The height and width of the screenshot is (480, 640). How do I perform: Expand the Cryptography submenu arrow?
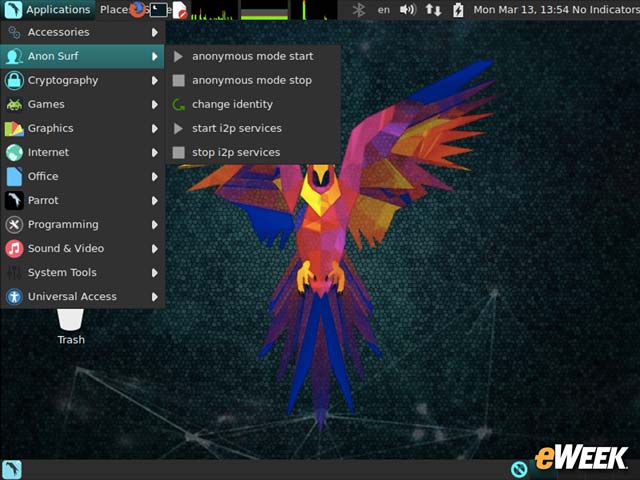tap(155, 80)
